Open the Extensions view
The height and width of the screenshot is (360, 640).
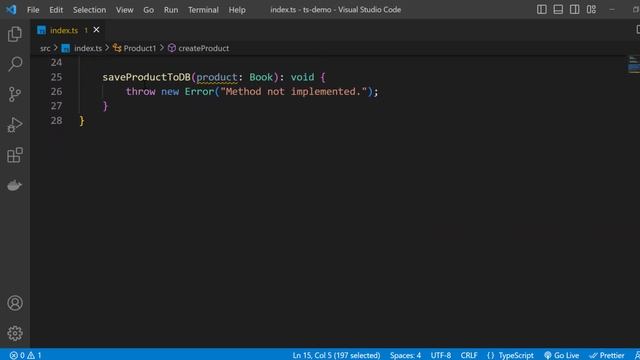15,155
